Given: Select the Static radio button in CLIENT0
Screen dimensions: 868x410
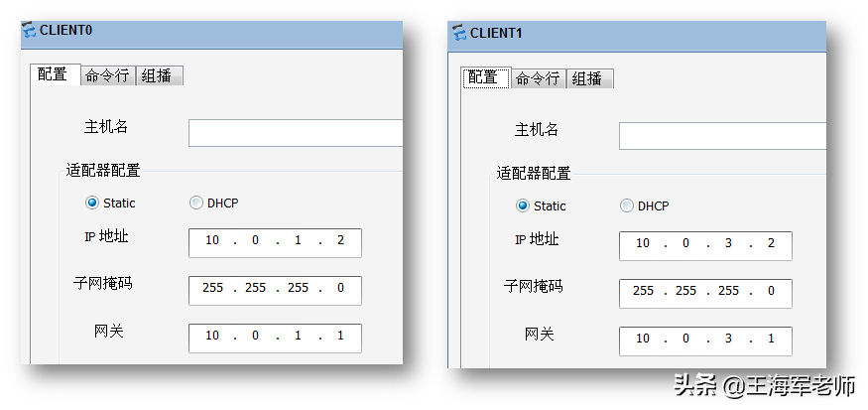Looking at the screenshot, I should [x=92, y=203].
